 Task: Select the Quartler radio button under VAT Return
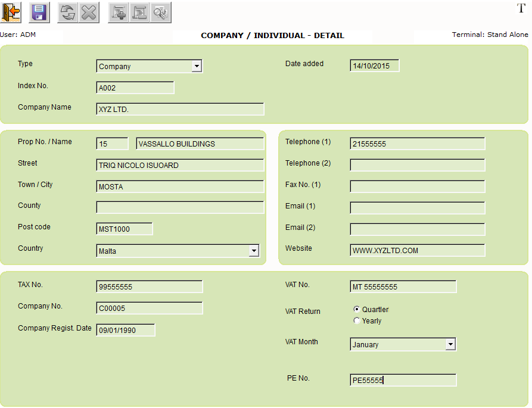[x=357, y=309]
